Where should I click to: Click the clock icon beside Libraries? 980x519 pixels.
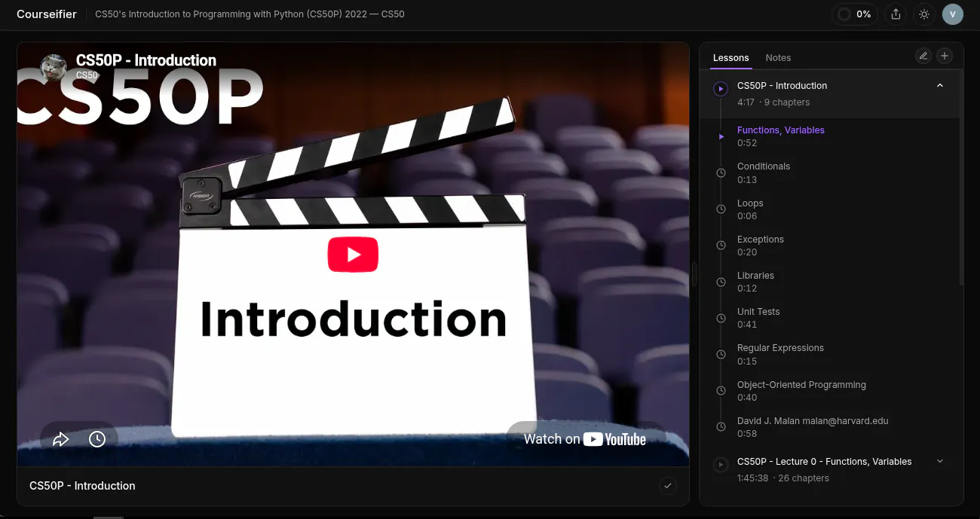coord(721,282)
